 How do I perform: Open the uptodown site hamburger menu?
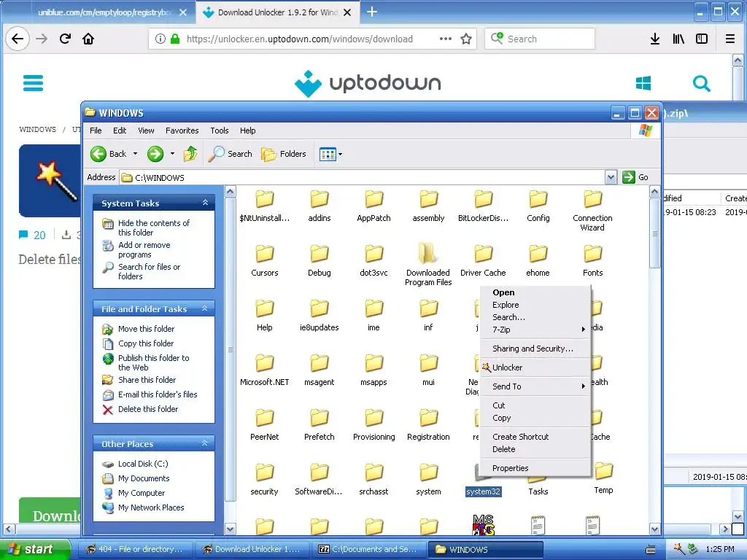[33, 83]
